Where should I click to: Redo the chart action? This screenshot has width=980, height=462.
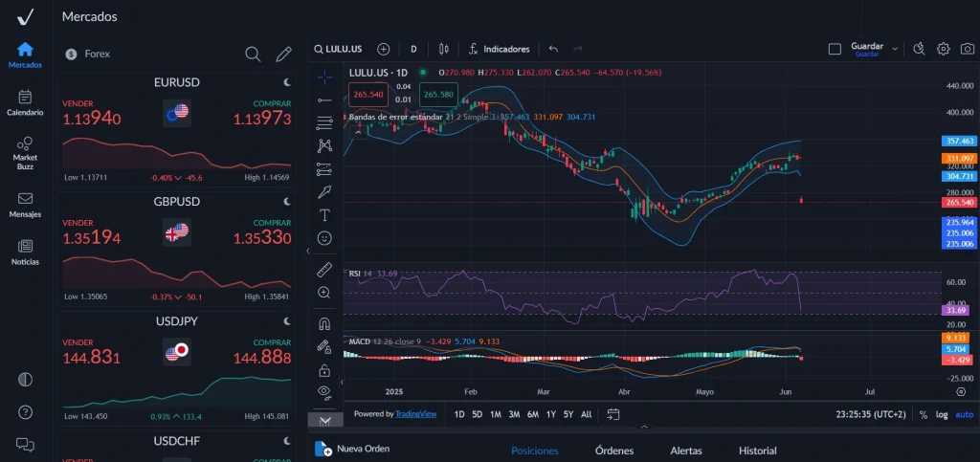[577, 49]
